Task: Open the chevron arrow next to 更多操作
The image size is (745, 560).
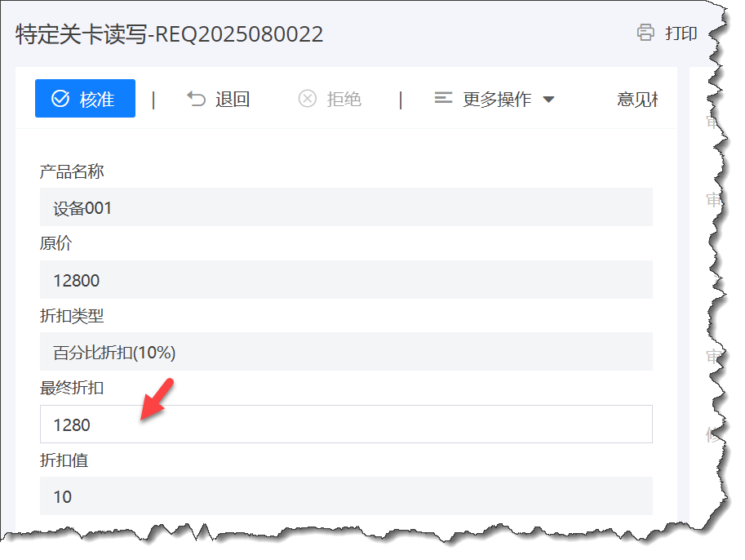Action: point(550,99)
